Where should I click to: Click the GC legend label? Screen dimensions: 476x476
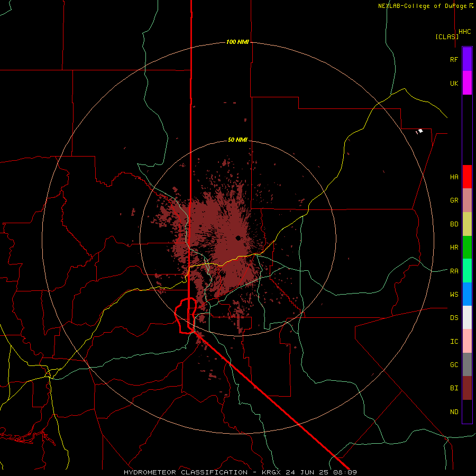tap(454, 364)
